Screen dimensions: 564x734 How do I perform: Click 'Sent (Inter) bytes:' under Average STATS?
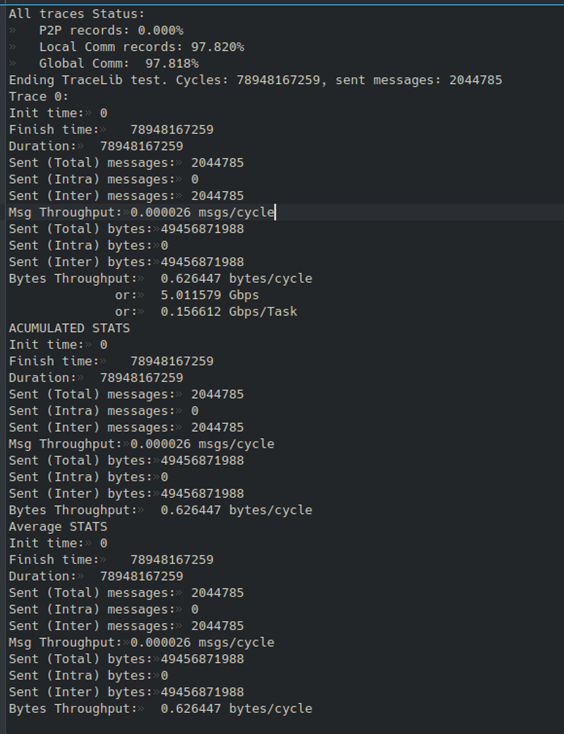(126, 692)
